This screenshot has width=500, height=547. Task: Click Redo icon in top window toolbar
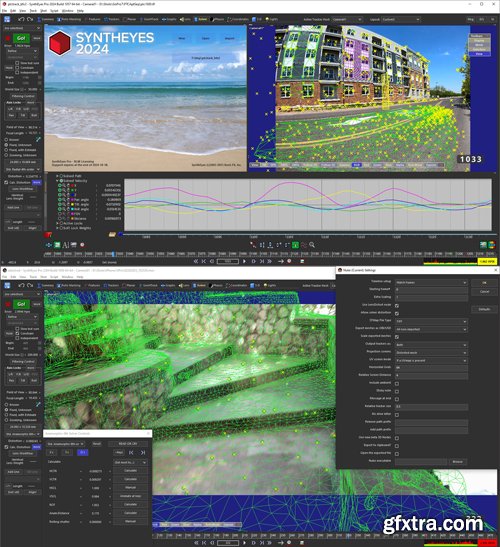click(30, 20)
